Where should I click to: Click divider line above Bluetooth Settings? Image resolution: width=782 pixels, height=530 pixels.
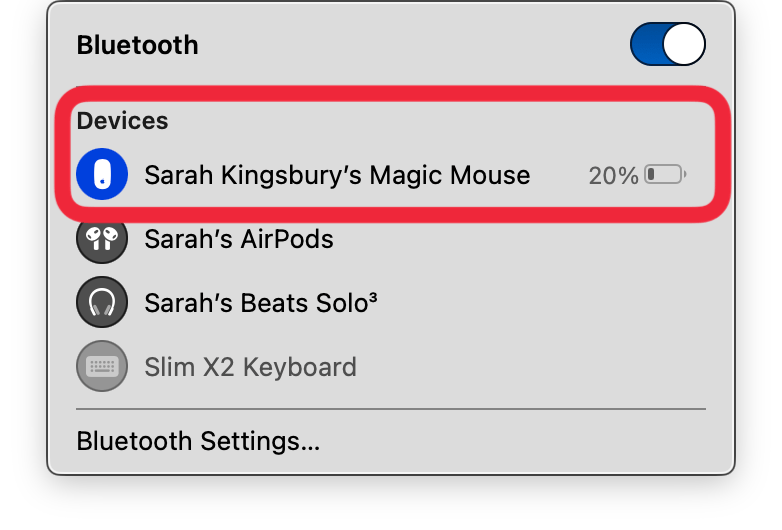(x=391, y=409)
